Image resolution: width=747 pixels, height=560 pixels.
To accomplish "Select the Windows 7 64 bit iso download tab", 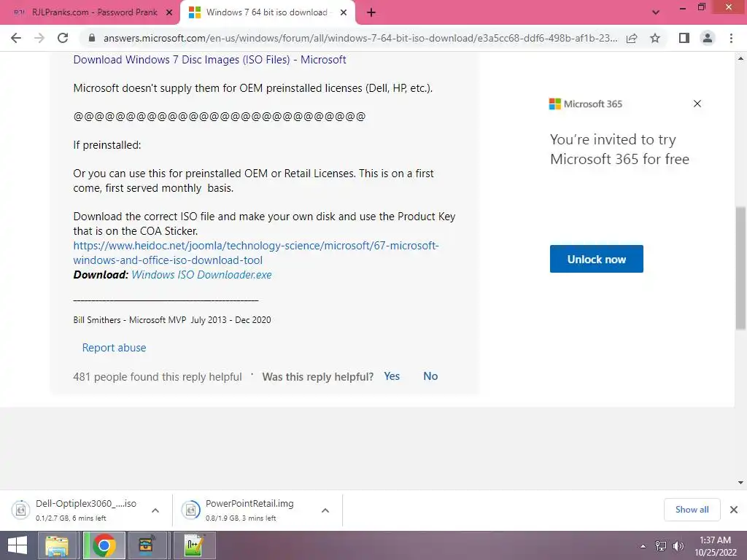I will click(267, 12).
